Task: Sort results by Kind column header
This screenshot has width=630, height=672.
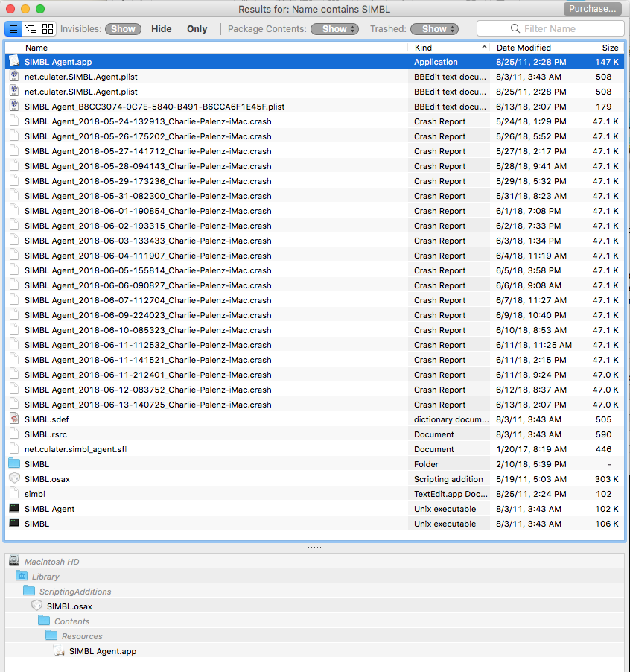Action: point(423,48)
